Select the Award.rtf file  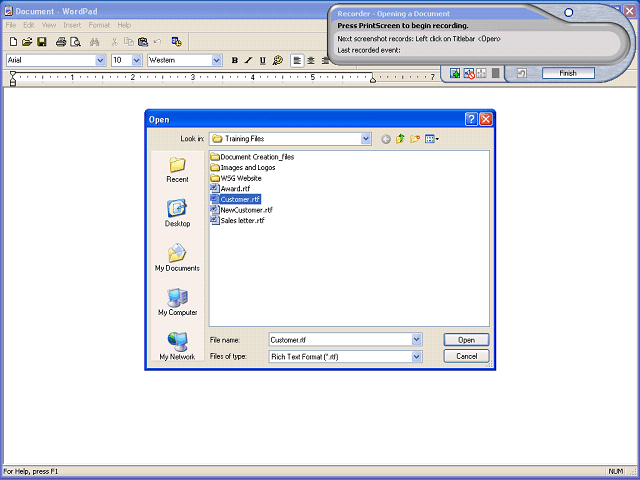[x=230, y=189]
